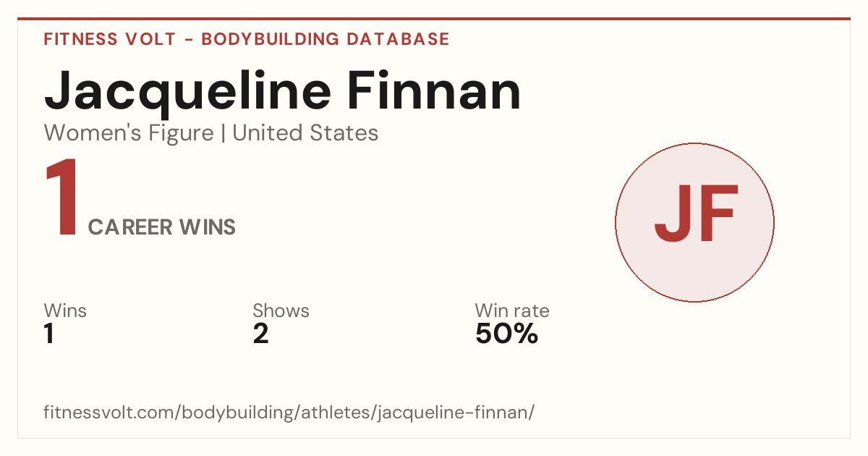Click the Shows stat label
This screenshot has width=868, height=456.
click(x=281, y=311)
